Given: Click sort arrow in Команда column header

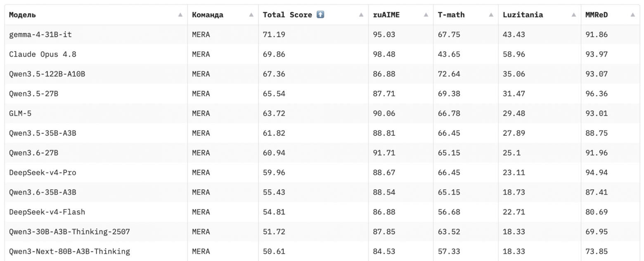Looking at the screenshot, I should [x=251, y=15].
